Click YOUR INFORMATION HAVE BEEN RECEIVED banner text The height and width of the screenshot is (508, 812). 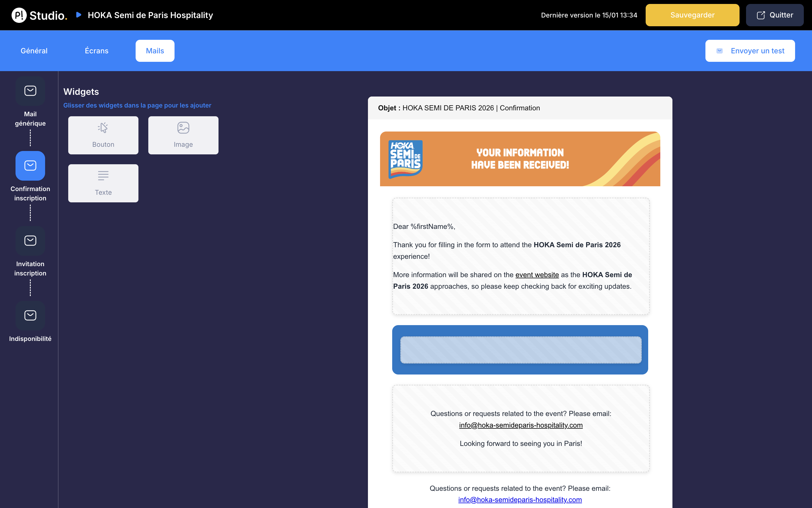520,159
